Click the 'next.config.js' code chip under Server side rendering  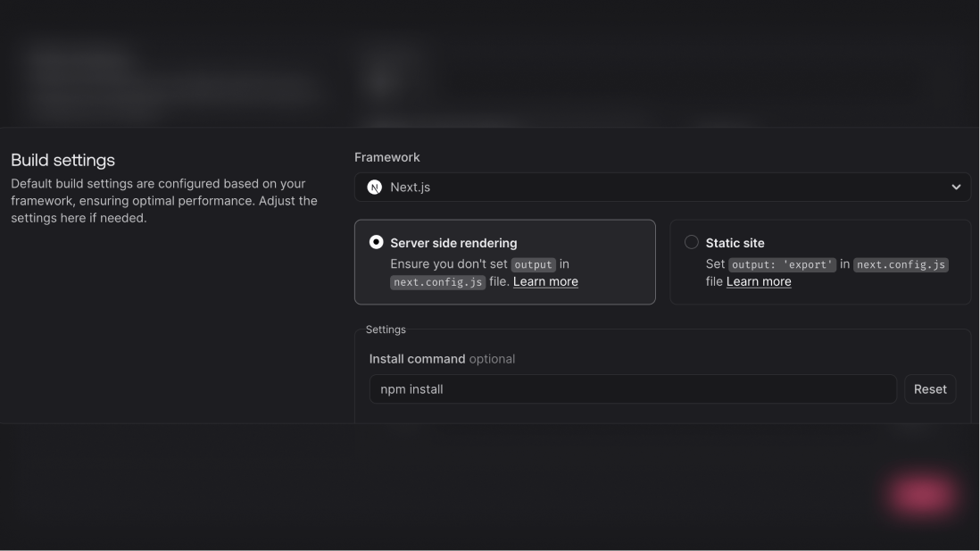tap(437, 280)
